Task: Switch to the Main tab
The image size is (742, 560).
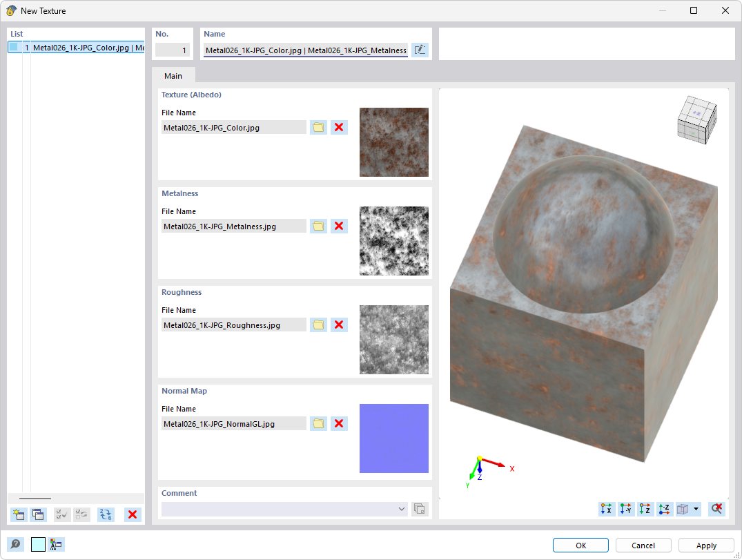Action: (x=173, y=75)
